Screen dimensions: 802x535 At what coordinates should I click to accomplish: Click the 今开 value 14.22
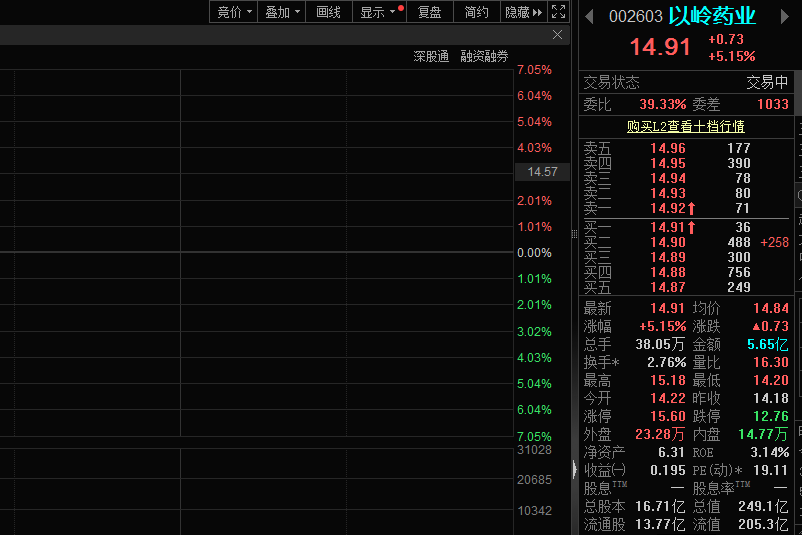[667, 398]
